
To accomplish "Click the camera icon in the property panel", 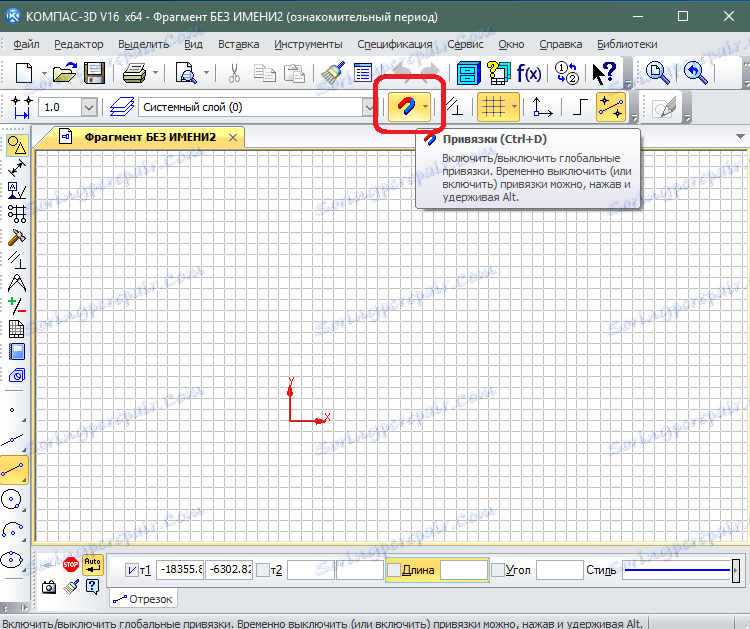I will [48, 586].
